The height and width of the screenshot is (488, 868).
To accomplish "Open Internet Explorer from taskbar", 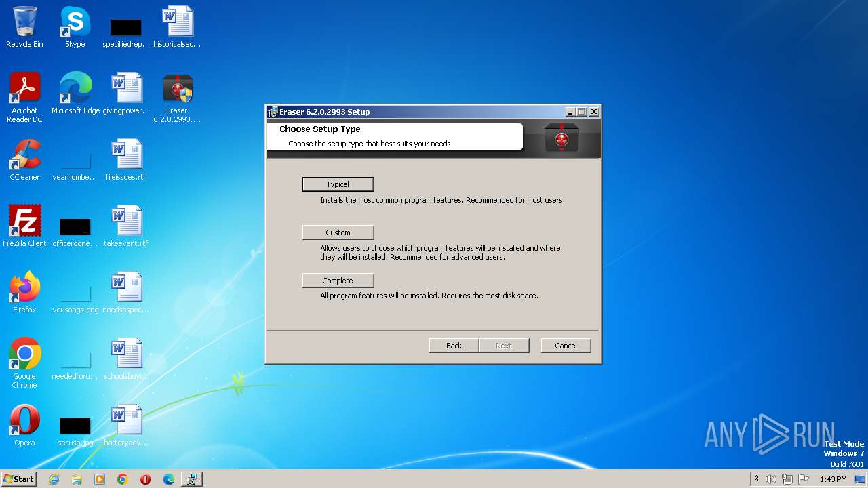I will click(54, 479).
